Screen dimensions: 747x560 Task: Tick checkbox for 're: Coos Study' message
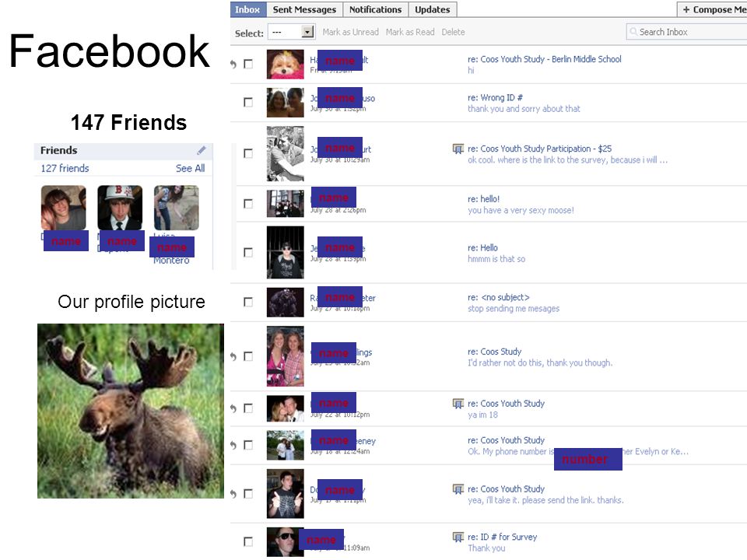248,356
